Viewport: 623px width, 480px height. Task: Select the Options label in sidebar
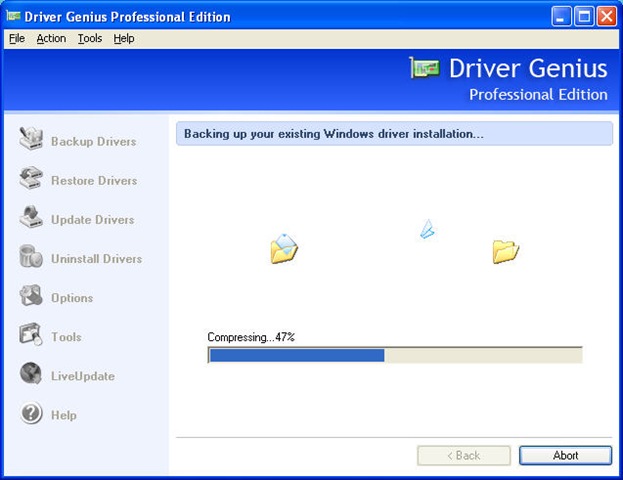72,298
